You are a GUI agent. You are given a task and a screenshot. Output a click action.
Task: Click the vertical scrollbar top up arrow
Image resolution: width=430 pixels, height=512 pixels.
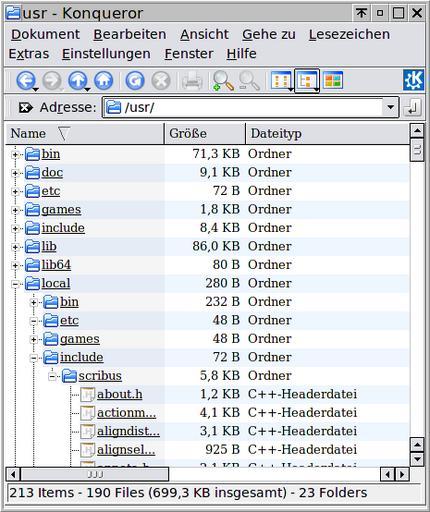pos(417,130)
